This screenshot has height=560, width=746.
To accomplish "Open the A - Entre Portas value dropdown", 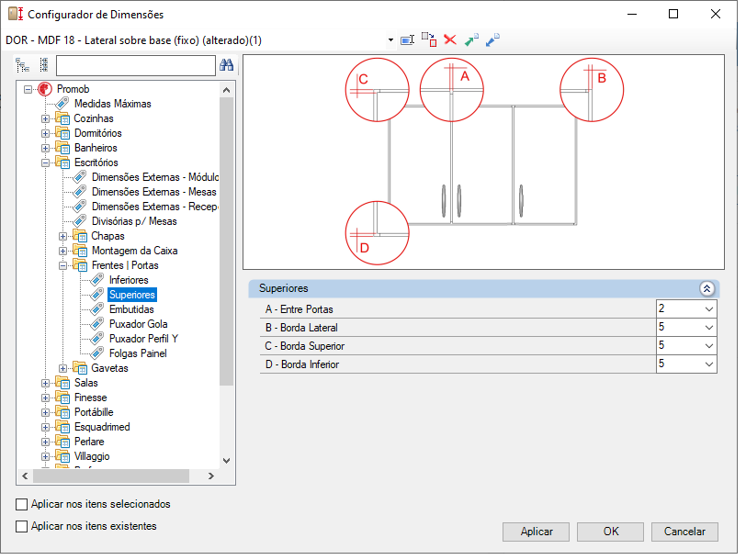I will 708,309.
